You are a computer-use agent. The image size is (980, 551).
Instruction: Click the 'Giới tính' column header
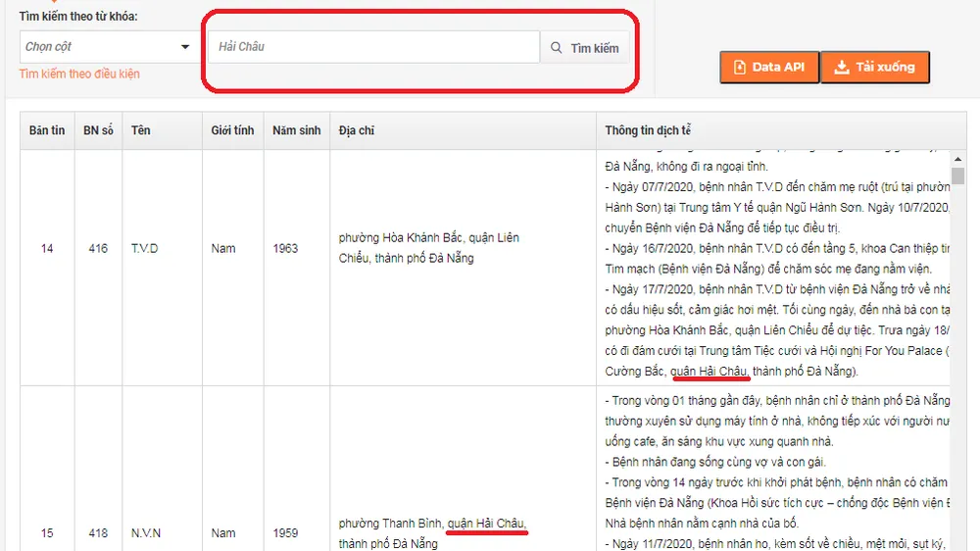[x=232, y=130]
